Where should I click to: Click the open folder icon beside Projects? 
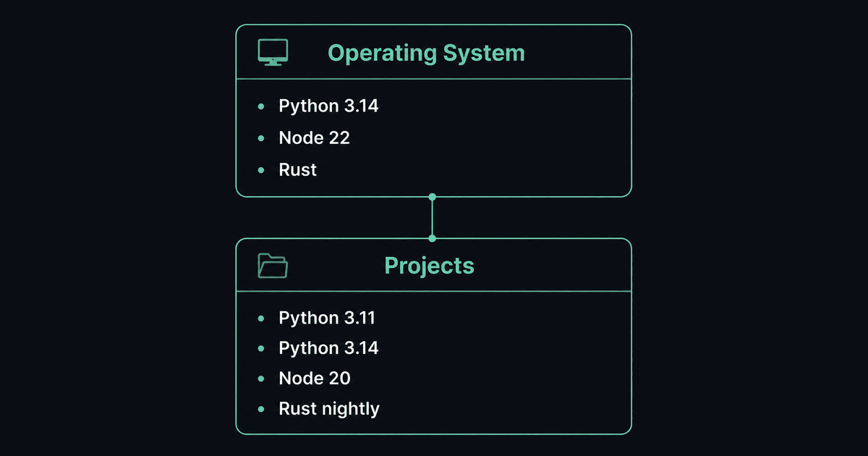pyautogui.click(x=273, y=266)
